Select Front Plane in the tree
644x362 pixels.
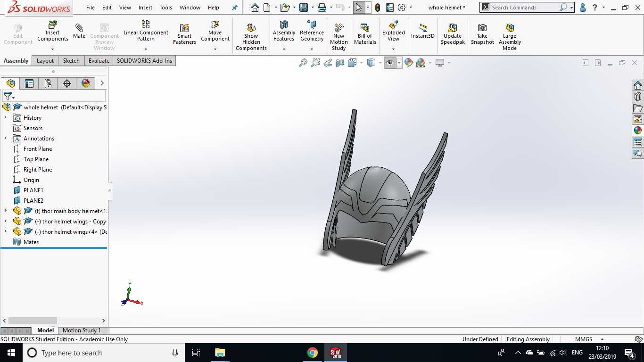point(38,148)
